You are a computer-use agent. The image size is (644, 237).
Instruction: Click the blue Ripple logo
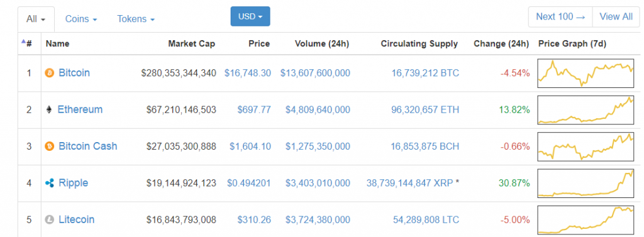(x=49, y=183)
